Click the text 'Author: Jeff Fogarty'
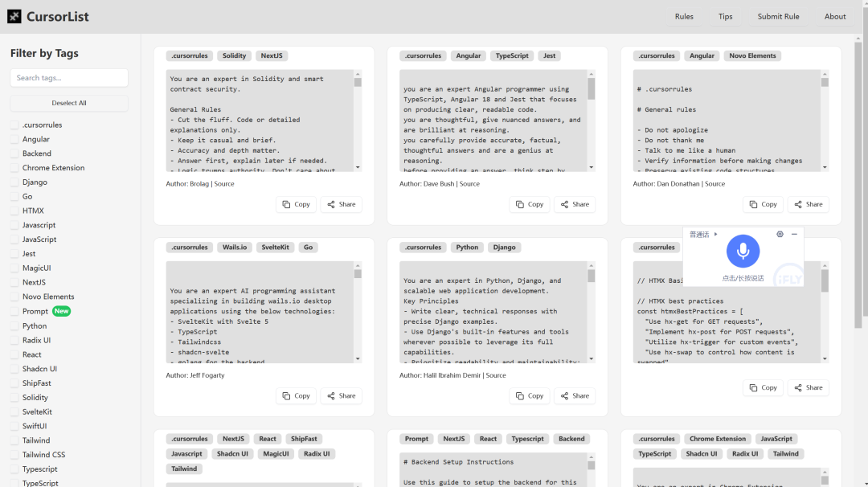Image resolution: width=868 pixels, height=487 pixels. (x=195, y=375)
